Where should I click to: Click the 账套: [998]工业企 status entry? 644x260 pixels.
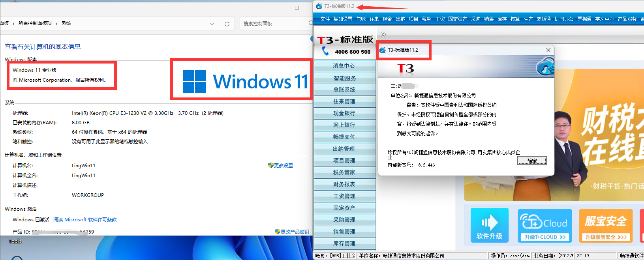[x=335, y=256]
